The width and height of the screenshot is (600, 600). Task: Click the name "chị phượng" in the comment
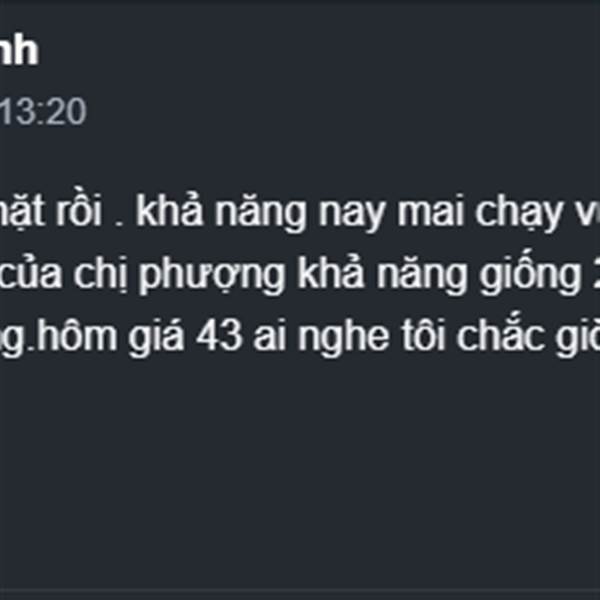point(179,276)
